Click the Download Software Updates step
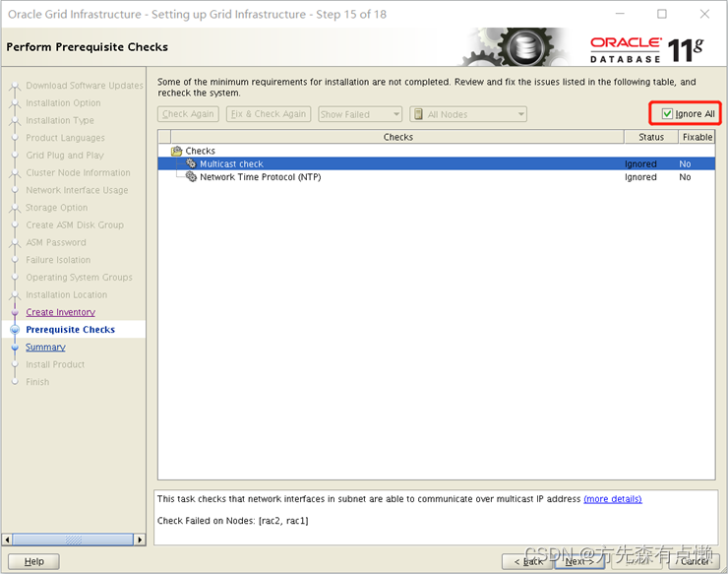 85,86
